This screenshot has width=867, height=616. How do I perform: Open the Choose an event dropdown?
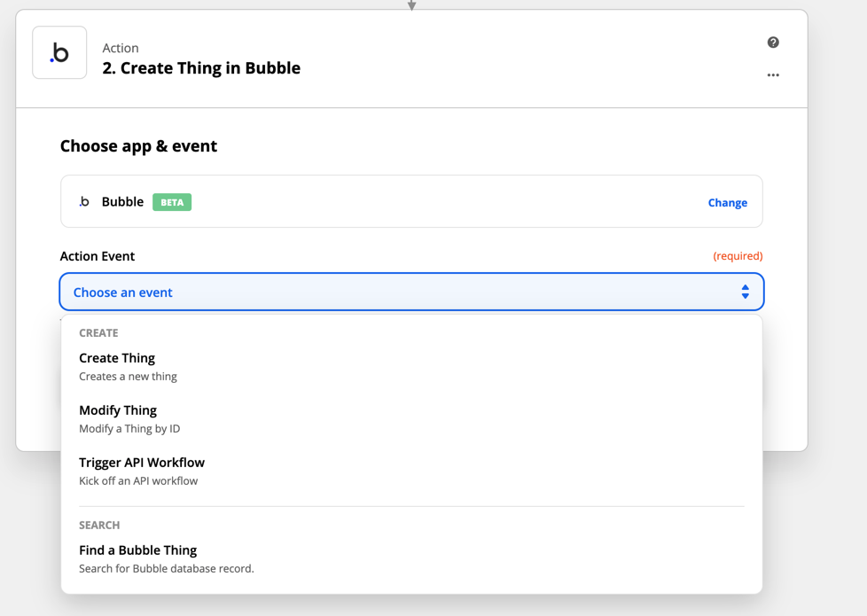(411, 292)
